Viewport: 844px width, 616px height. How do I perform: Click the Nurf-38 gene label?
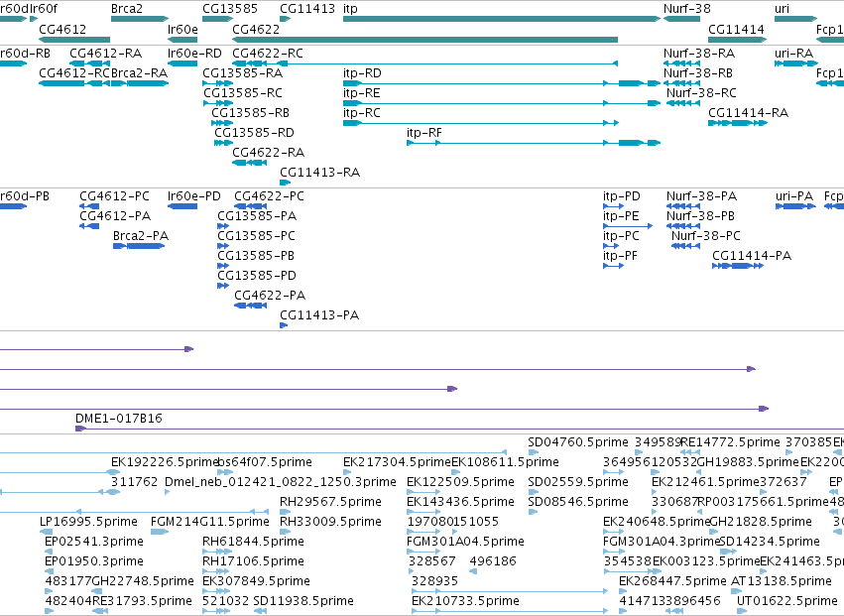pyautogui.click(x=687, y=9)
